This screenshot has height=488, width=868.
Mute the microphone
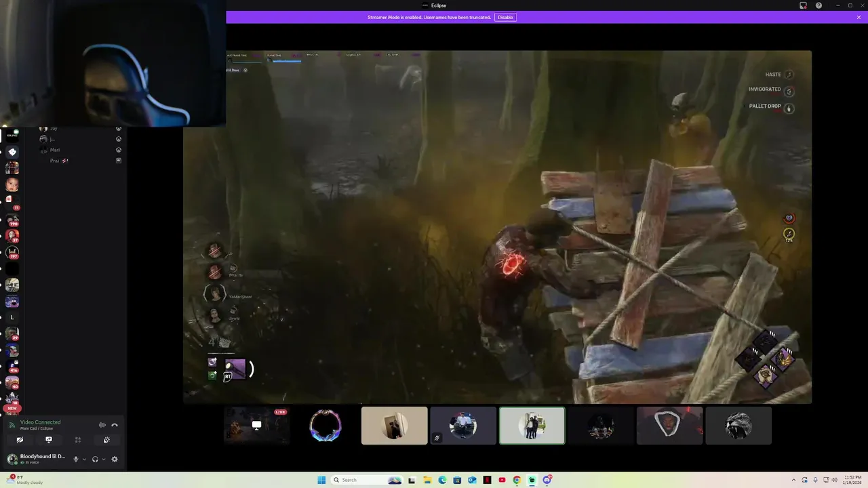[76, 459]
